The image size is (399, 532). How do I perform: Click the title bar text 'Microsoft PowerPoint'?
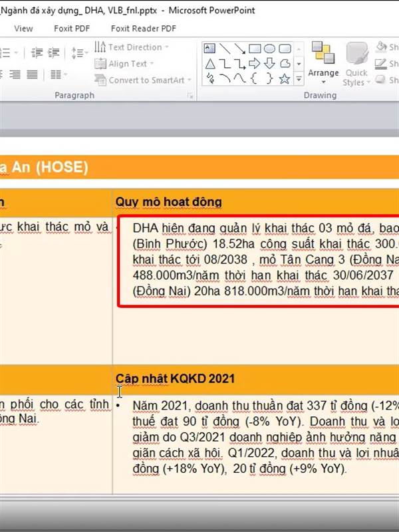(211, 10)
